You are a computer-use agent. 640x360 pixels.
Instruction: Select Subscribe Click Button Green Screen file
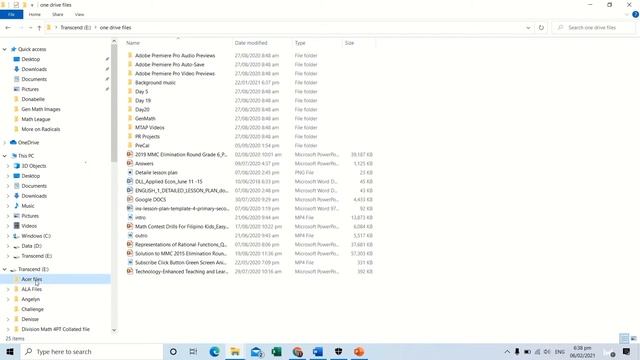tap(181, 262)
